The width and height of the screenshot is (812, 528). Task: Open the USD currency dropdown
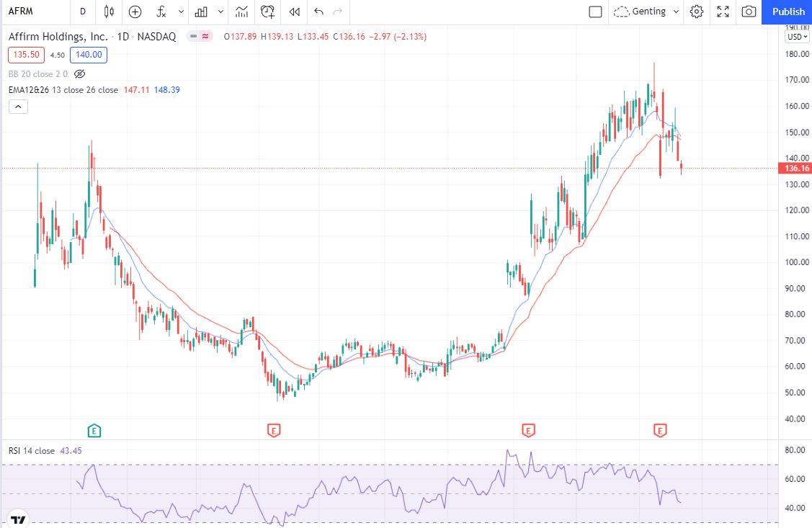tap(798, 37)
